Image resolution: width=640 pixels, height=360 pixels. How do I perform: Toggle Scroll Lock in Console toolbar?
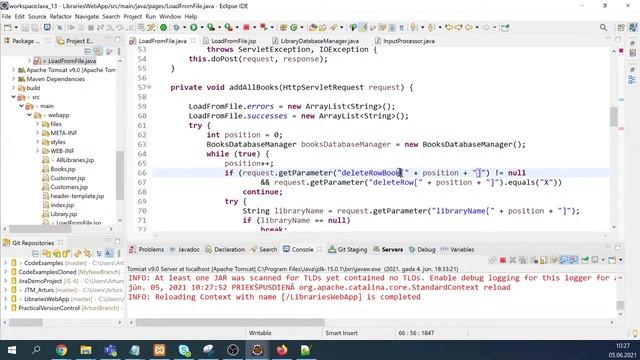543,260
